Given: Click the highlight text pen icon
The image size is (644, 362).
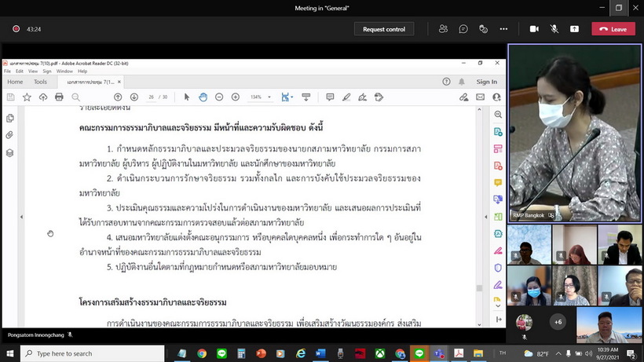Looking at the screenshot, I should coord(346,97).
